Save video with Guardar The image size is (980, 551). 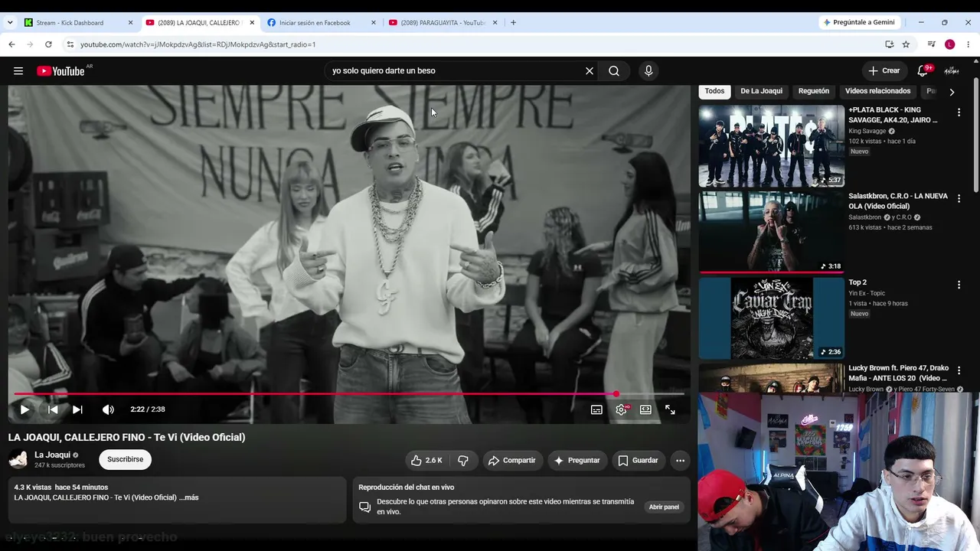[x=638, y=460]
